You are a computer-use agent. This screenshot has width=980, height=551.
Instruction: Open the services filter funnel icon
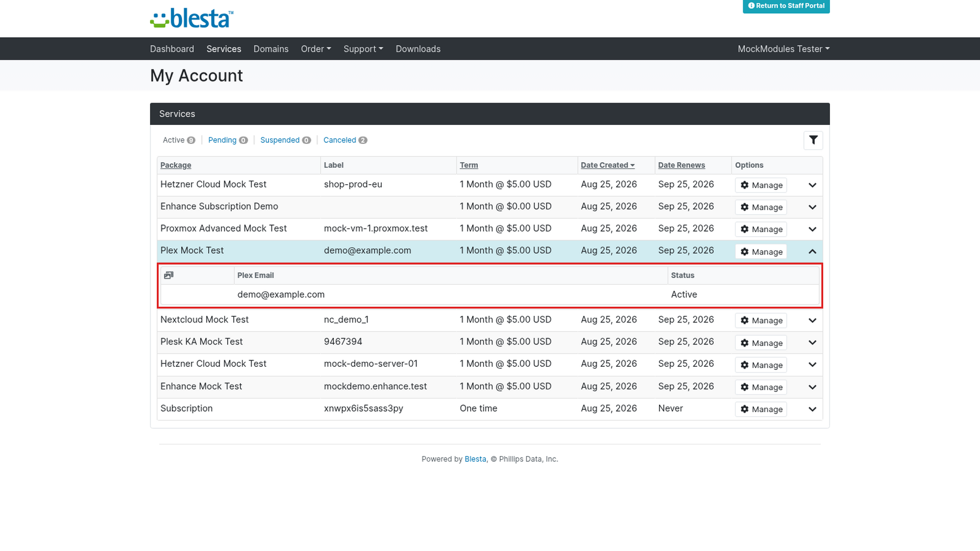[x=813, y=140]
